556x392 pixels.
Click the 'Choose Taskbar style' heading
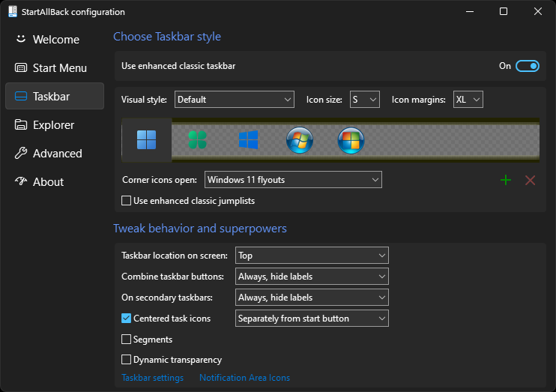[167, 37]
